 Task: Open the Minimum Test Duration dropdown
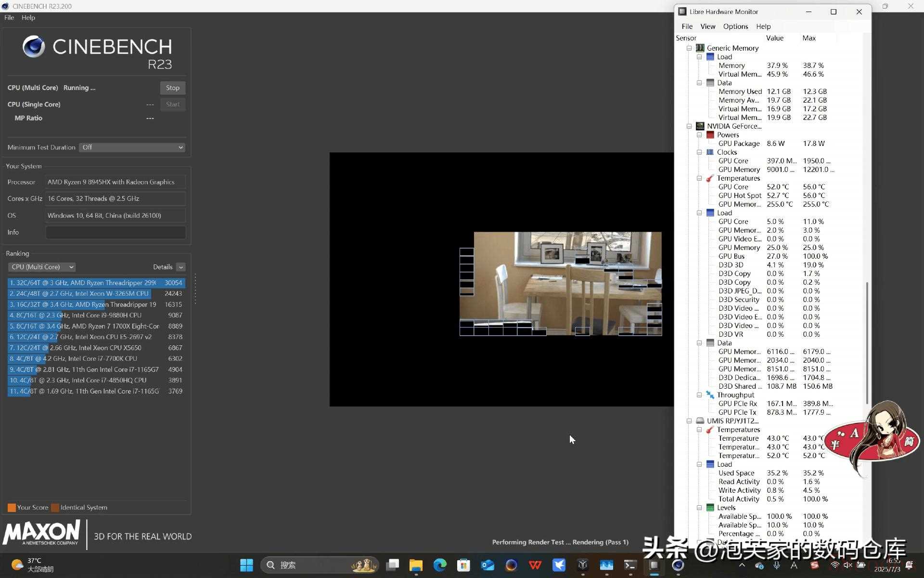(x=132, y=147)
